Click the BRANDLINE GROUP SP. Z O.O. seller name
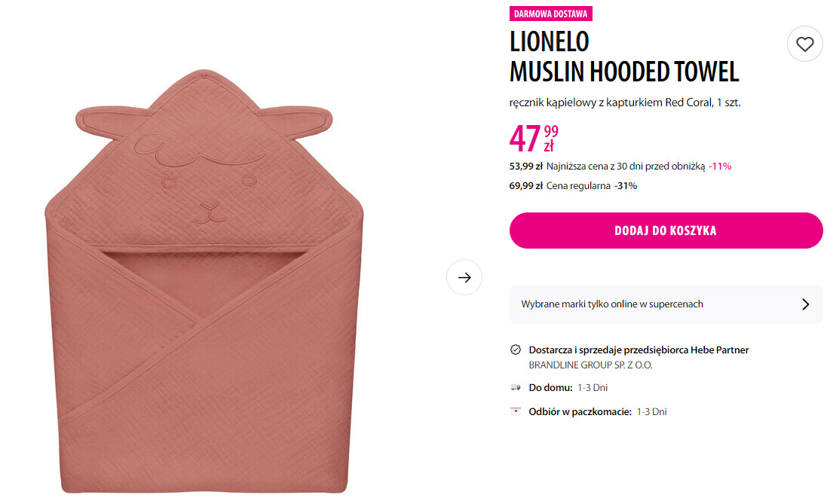The image size is (833, 504). tap(590, 365)
